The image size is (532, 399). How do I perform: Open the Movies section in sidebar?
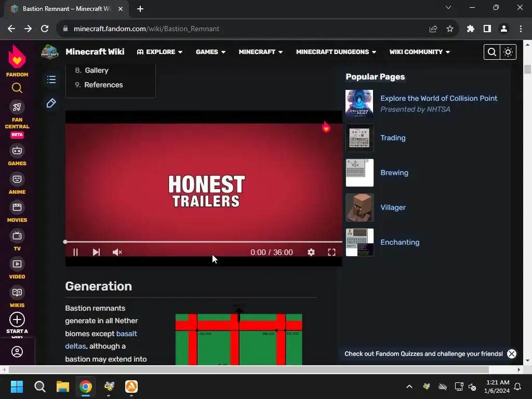17,212
